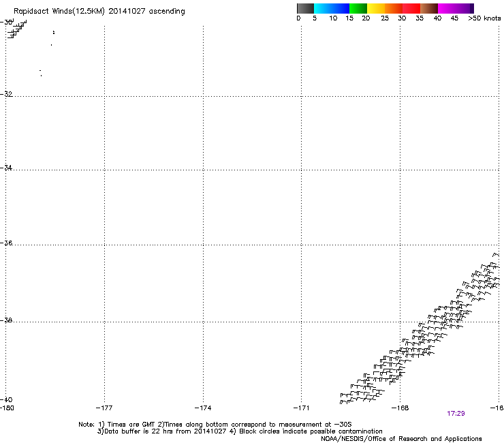
Task: Click the '35' legend scale label
Action: pos(420,18)
